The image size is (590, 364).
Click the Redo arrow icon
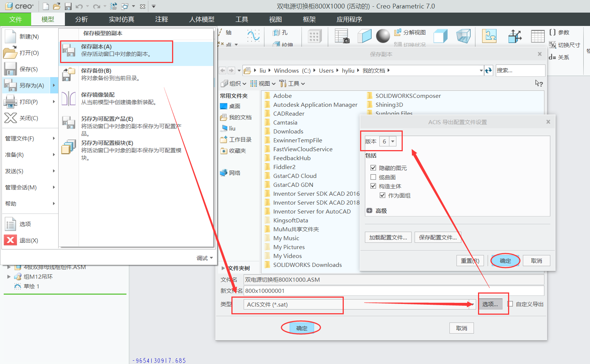96,6
